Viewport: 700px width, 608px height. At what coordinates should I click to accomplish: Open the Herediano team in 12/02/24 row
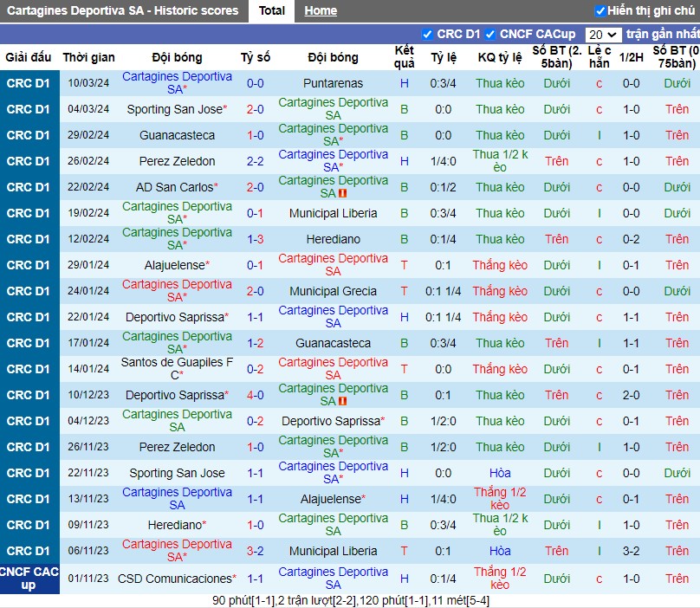pyautogui.click(x=333, y=239)
